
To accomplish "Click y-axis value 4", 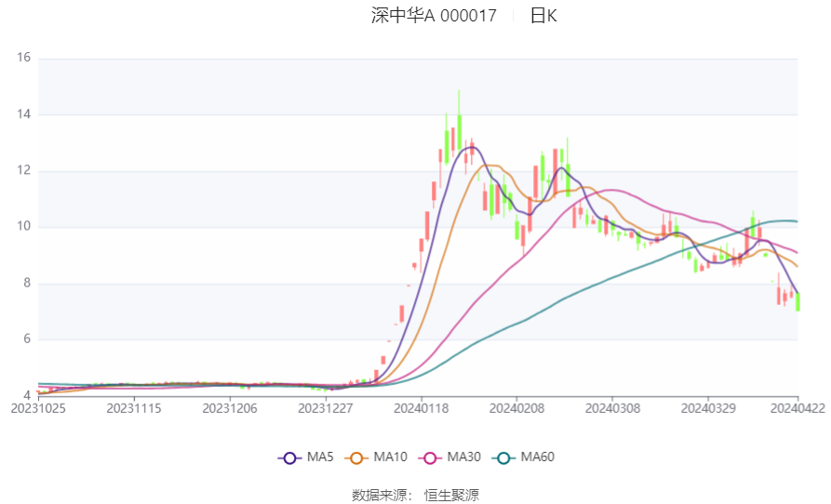I will pyautogui.click(x=27, y=395).
